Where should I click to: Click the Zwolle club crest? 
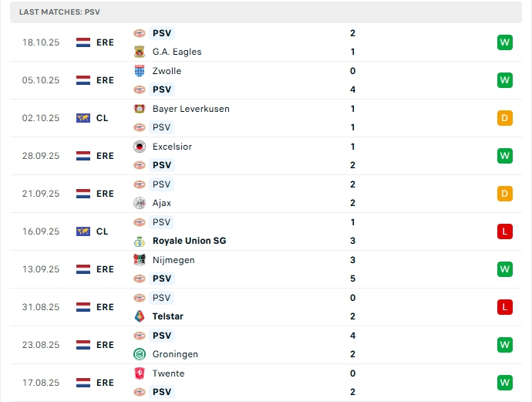pos(140,71)
